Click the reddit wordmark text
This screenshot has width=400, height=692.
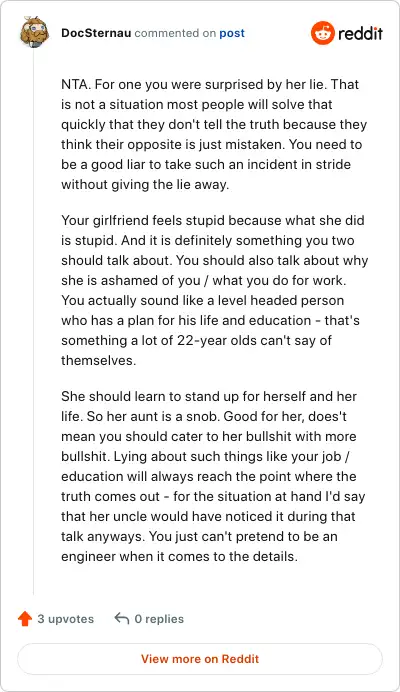(x=360, y=34)
